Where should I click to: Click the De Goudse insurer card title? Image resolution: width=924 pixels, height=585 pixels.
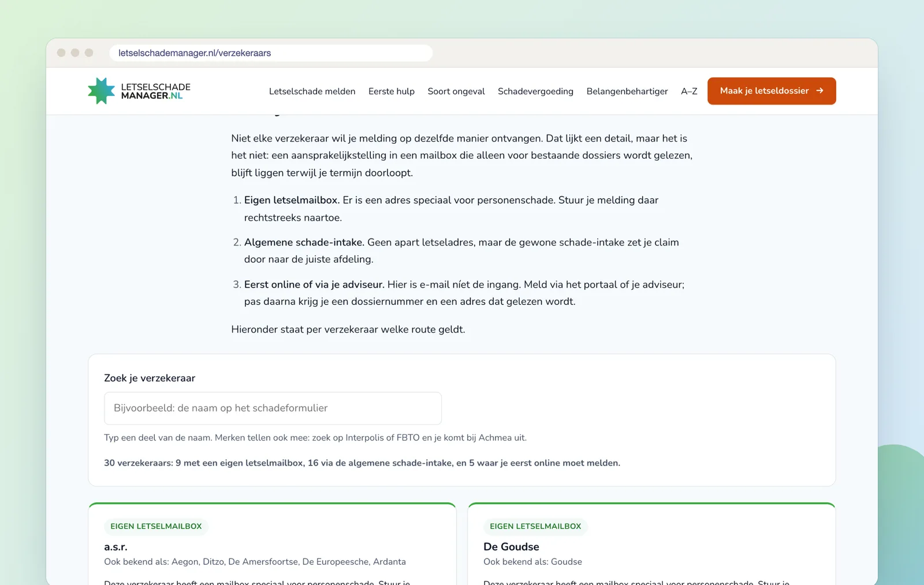[511, 547]
